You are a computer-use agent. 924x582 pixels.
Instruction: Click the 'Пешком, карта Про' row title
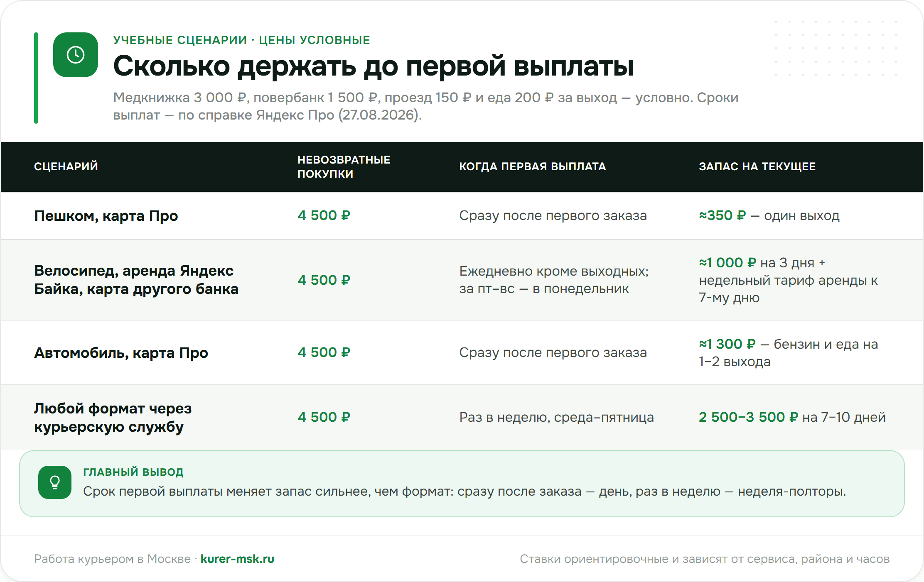[x=106, y=216]
